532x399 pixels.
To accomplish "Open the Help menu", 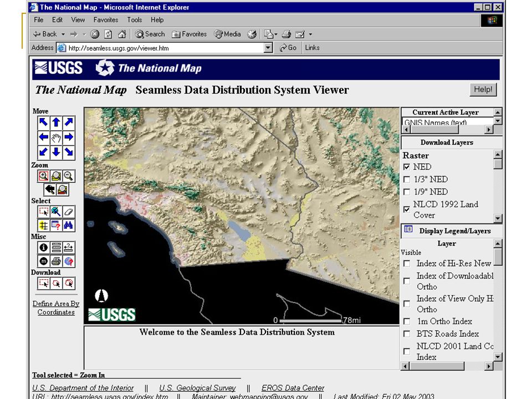I will 157,20.
